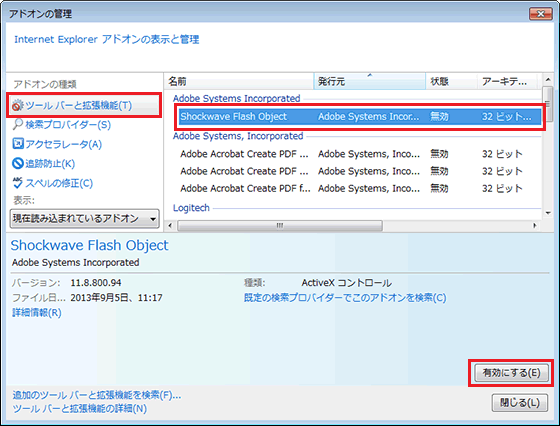
Task: Click horizontal scrollbar right arrow
Action: (535, 225)
